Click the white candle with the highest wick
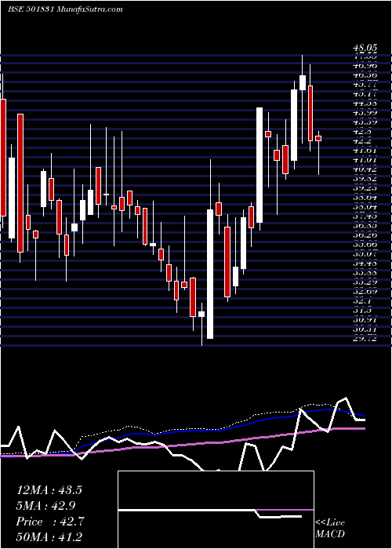The height and width of the screenshot is (549, 392). (303, 82)
